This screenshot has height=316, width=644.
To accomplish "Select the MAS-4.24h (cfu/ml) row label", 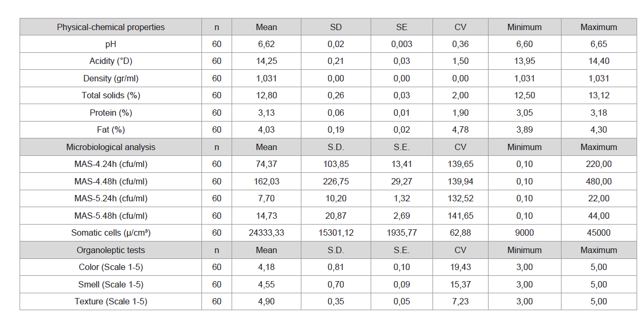I will point(111,164).
